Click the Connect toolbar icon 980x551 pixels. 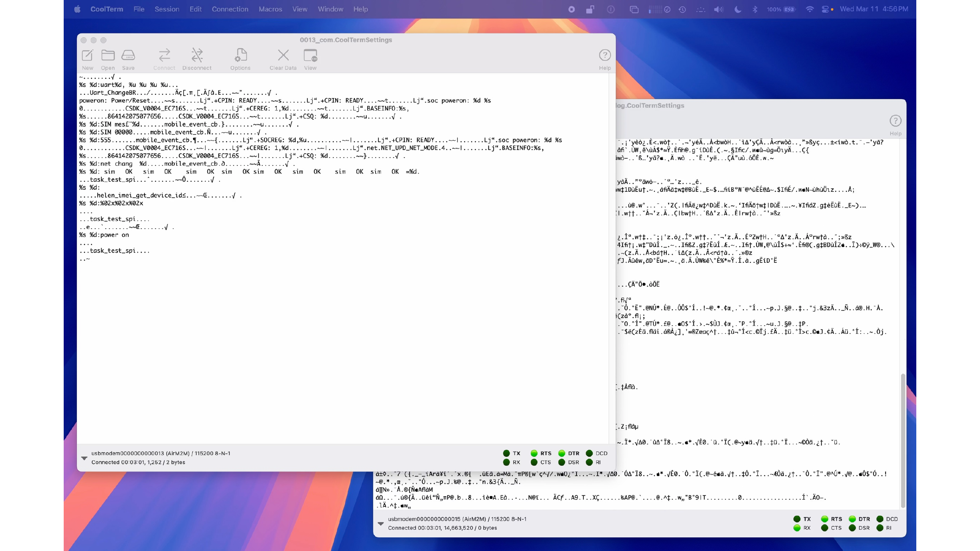pos(164,59)
